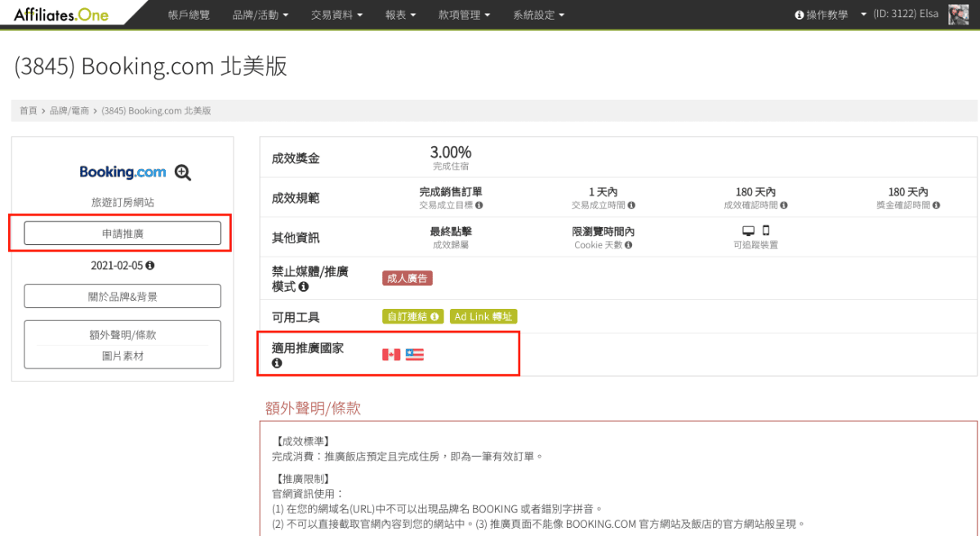This screenshot has height=536, width=980.
Task: Open 關於品牌&背景 details
Action: (x=122, y=296)
